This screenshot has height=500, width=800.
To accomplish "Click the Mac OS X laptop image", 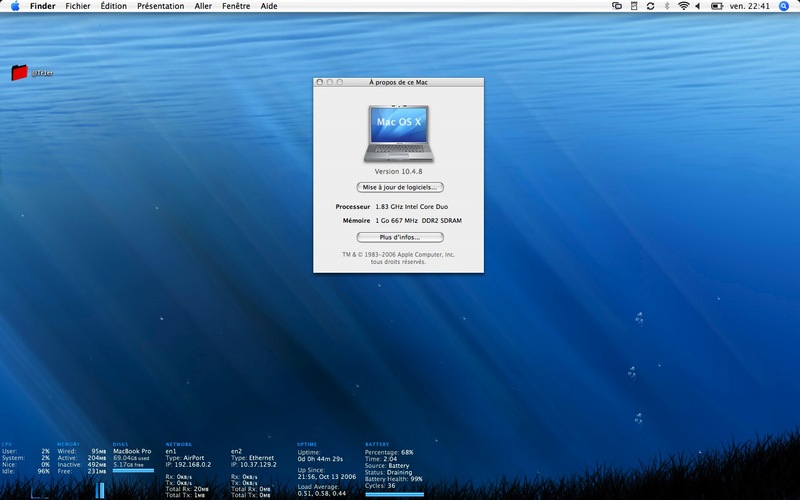I will pyautogui.click(x=399, y=134).
